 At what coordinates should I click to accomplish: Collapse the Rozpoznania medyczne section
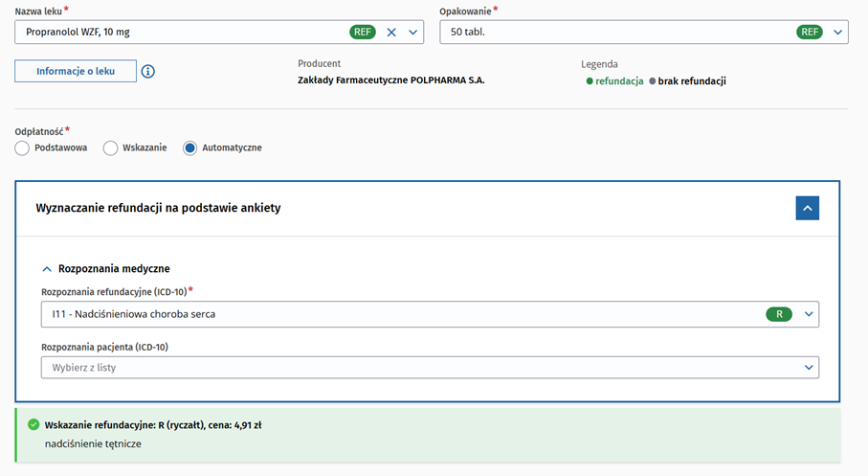point(47,269)
